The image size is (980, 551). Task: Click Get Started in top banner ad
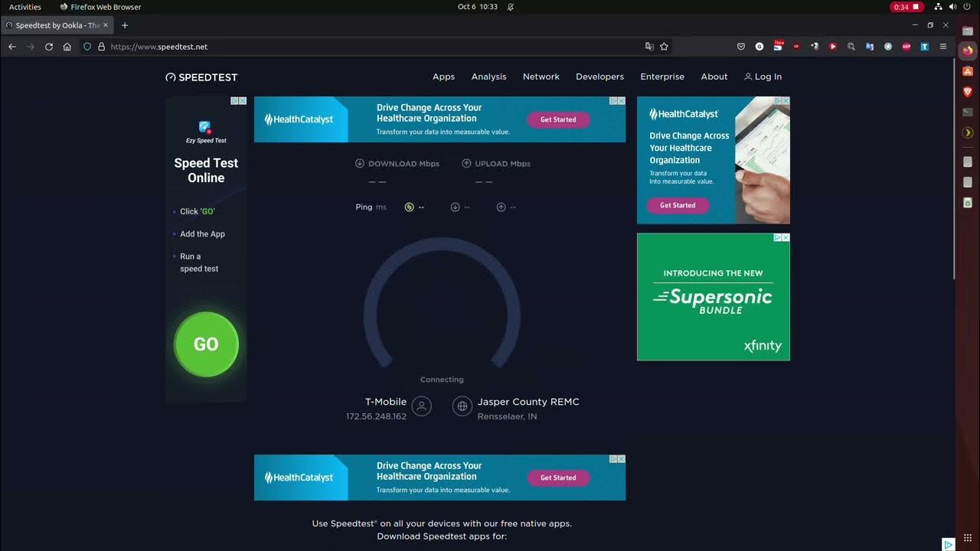tap(558, 119)
